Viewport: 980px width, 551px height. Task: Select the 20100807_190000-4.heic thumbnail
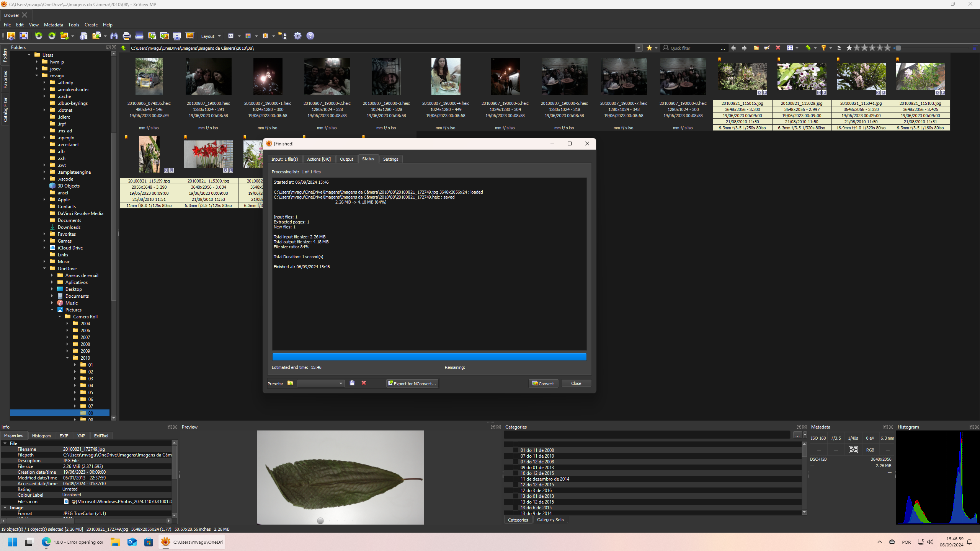click(x=446, y=77)
